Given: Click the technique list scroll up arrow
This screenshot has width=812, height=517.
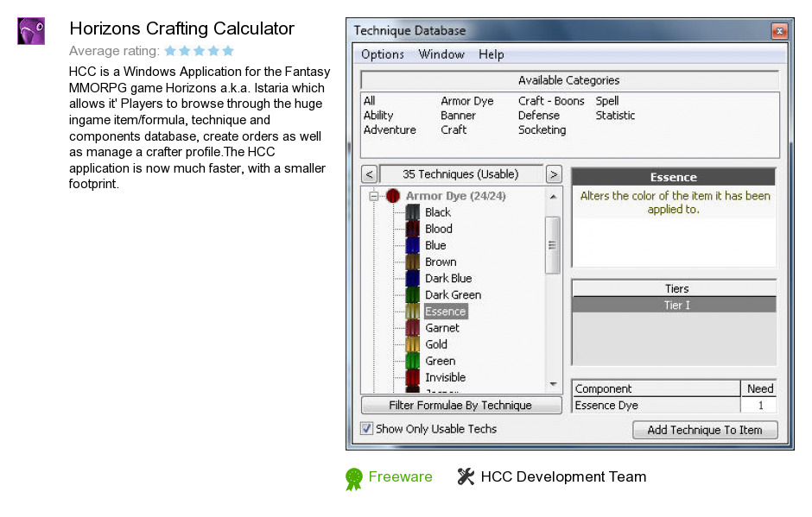Looking at the screenshot, I should 553,197.
